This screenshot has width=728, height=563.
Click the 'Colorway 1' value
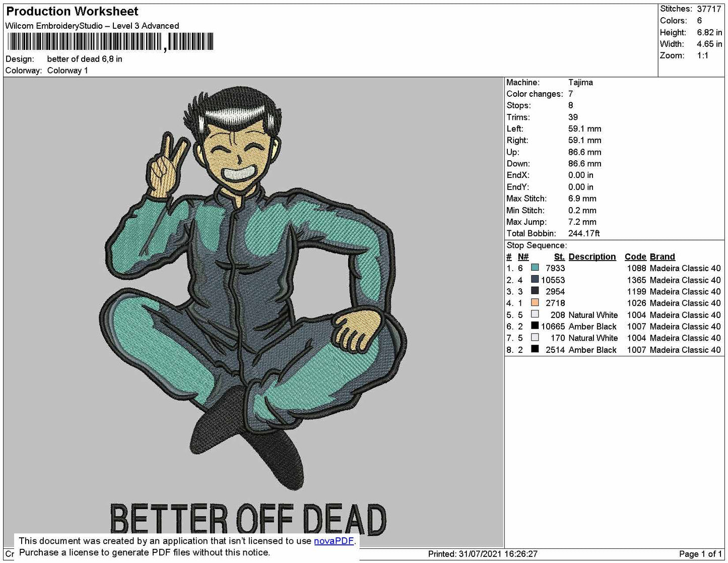68,71
